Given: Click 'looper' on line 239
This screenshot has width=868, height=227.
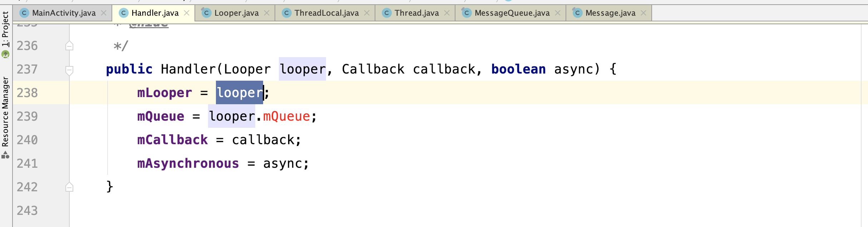Looking at the screenshot, I should pos(232,116).
